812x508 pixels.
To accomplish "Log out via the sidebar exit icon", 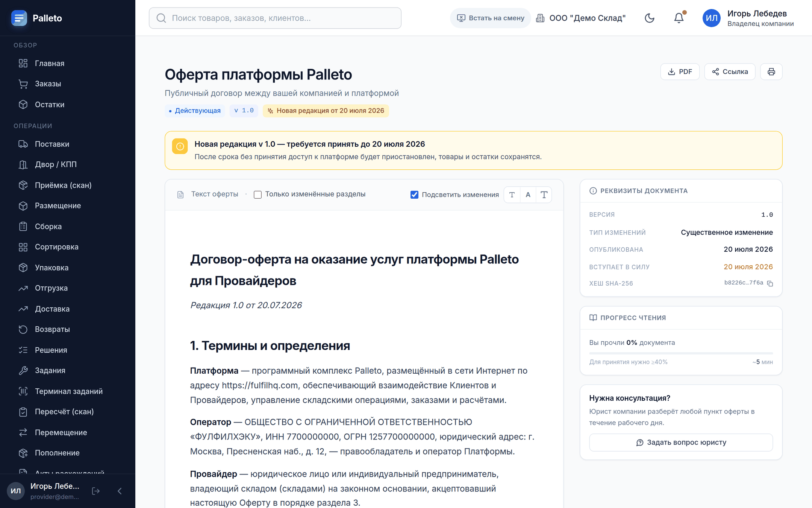I will tap(96, 491).
